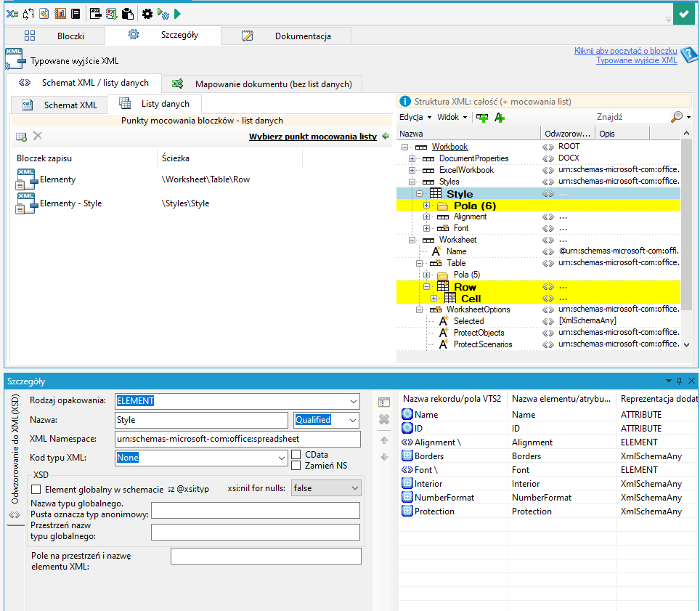Expand the Cell tree node
Image resolution: width=700 pixels, height=611 pixels.
434,299
